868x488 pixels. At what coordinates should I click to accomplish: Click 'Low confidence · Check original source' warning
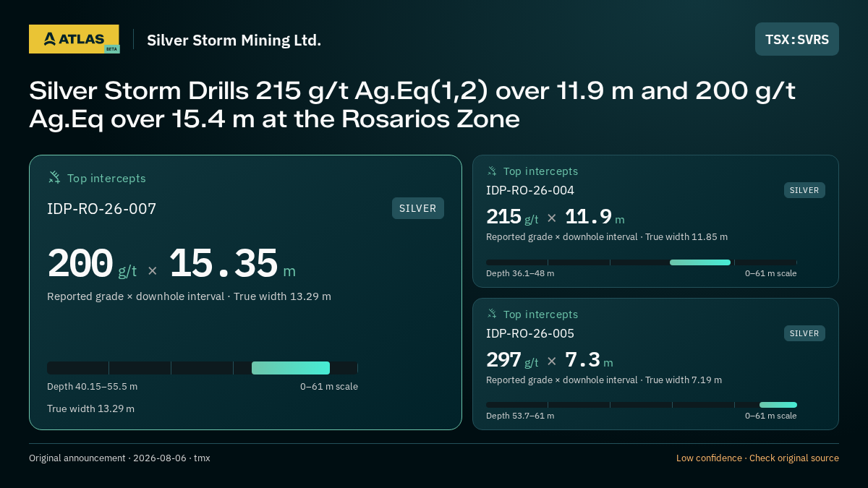(x=757, y=458)
